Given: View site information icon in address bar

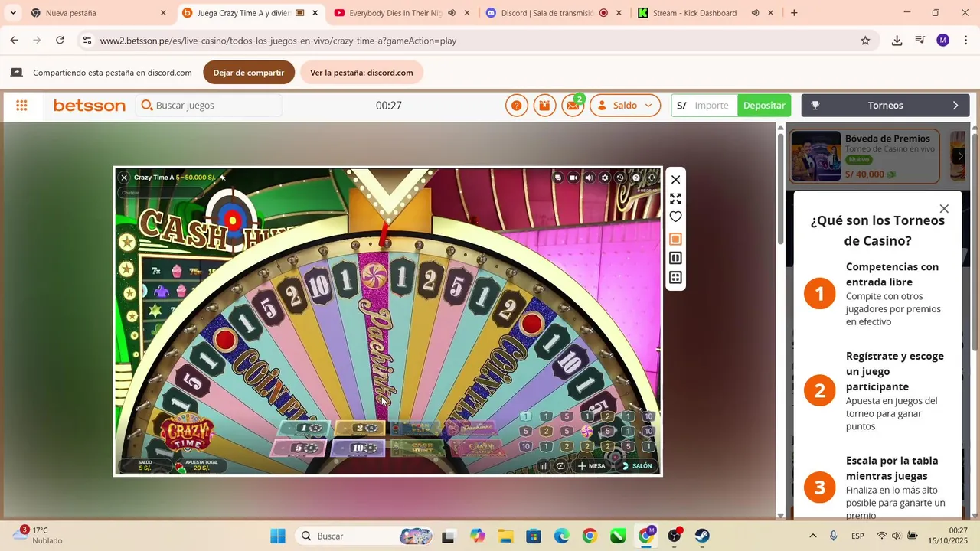Looking at the screenshot, I should [x=87, y=41].
